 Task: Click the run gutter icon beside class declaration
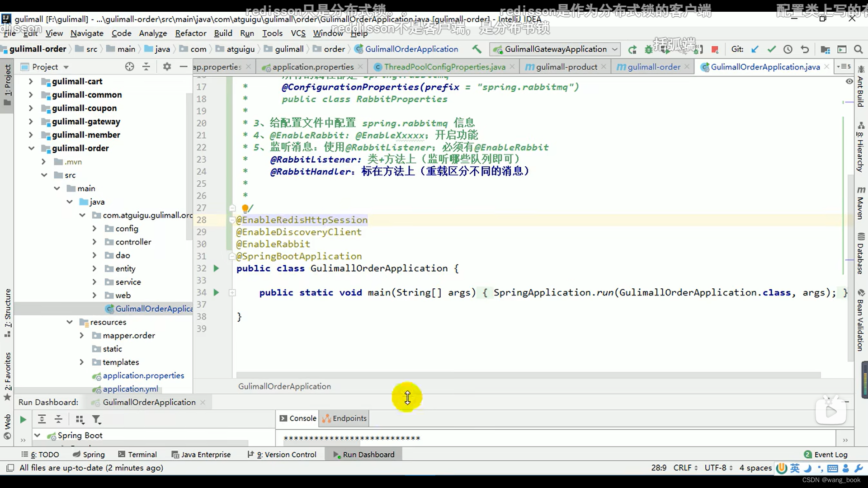[216, 268]
